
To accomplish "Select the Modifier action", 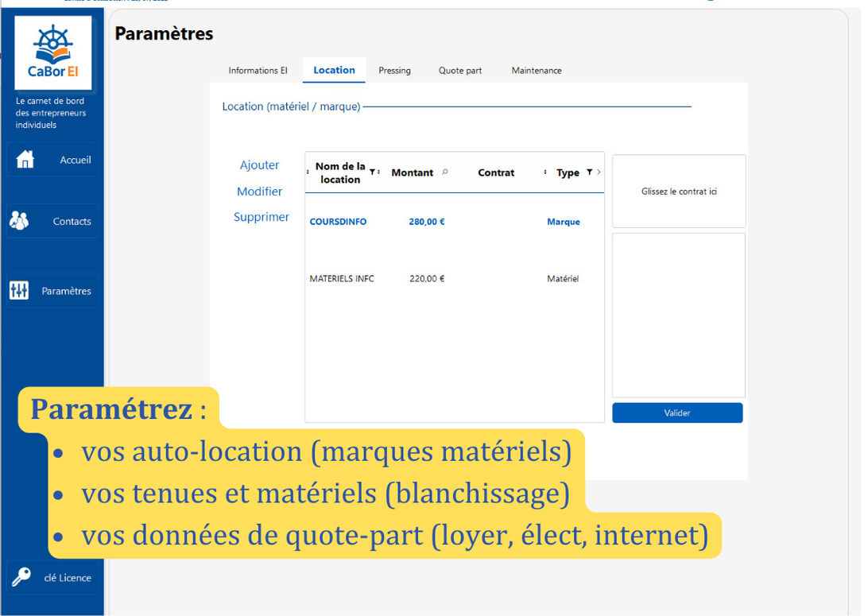I will click(x=259, y=191).
